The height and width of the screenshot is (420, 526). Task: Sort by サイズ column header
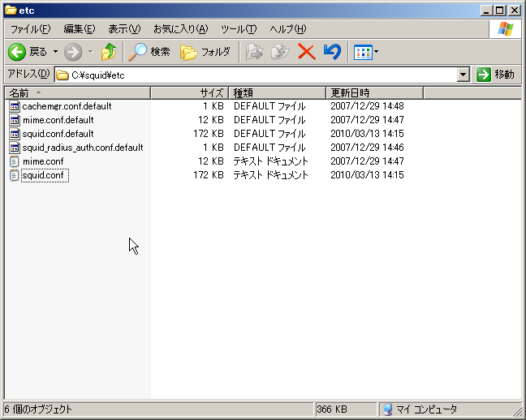[x=189, y=93]
